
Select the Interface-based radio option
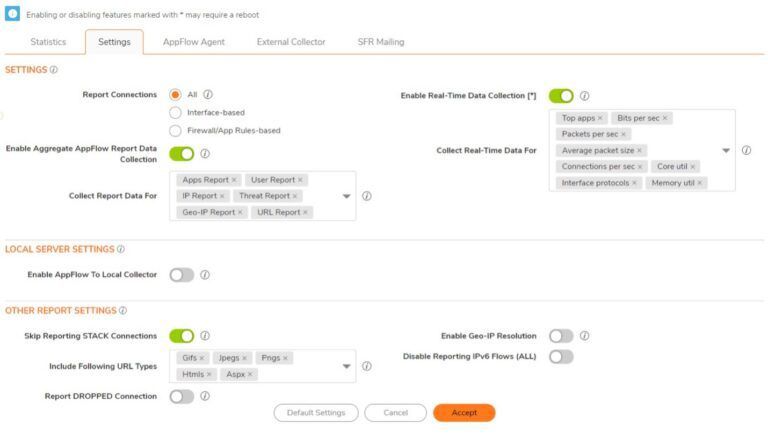pyautogui.click(x=175, y=113)
